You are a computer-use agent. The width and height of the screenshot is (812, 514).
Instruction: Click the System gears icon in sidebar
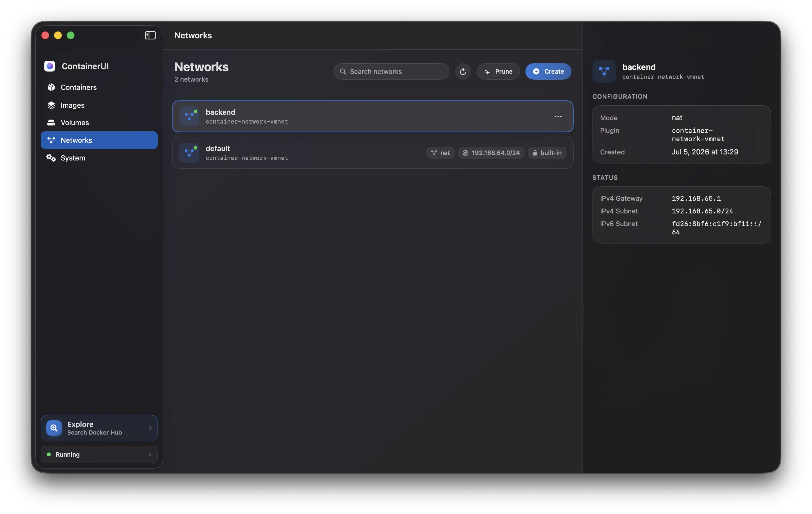click(51, 158)
